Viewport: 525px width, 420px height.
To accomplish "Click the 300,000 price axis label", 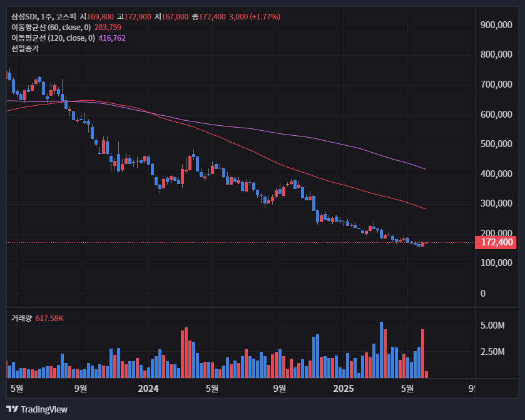I will pyautogui.click(x=496, y=203).
